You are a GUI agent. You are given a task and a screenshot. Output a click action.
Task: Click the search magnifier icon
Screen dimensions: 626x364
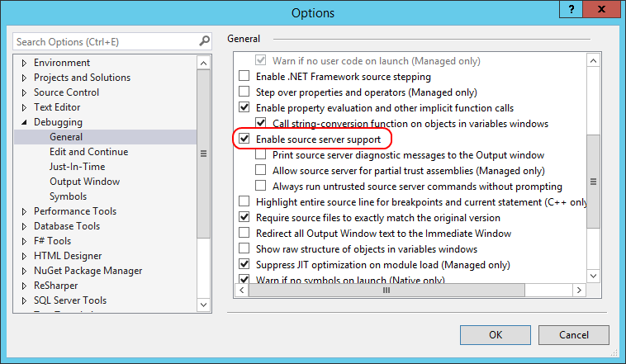[x=205, y=41]
